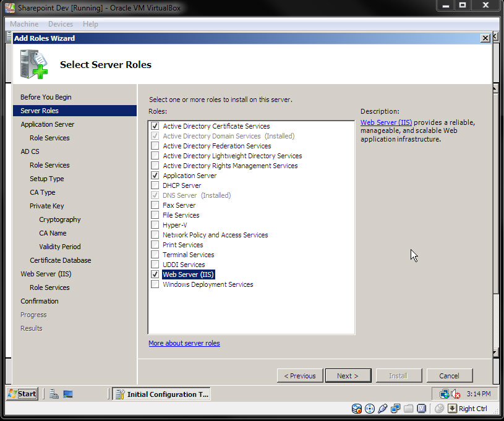Image resolution: width=504 pixels, height=421 pixels.
Task: Click the VirtualBox title bar icon
Action: [x=10, y=7]
